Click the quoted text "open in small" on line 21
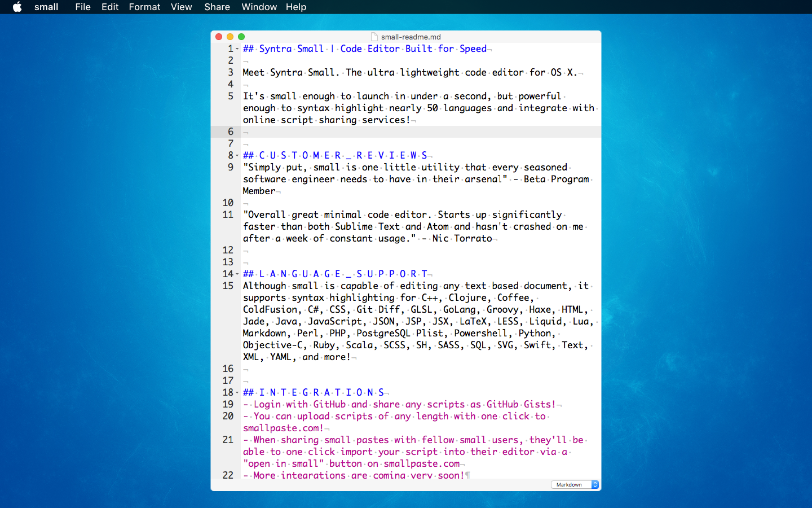Image resolution: width=812 pixels, height=508 pixels. coord(284,463)
